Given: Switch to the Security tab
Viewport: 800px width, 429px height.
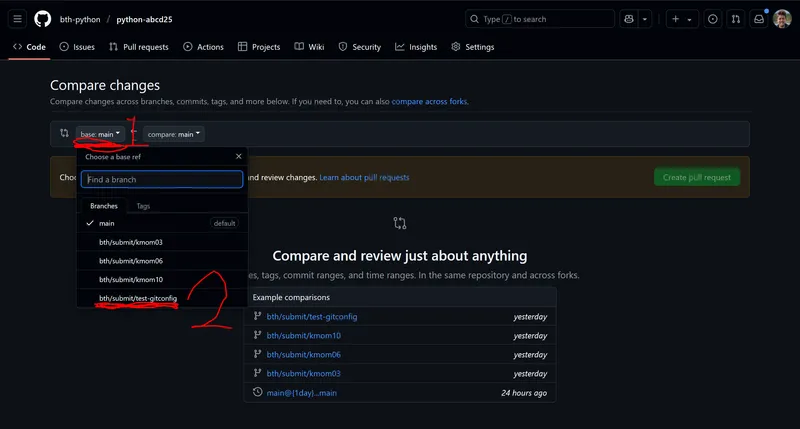Looking at the screenshot, I should coord(360,47).
